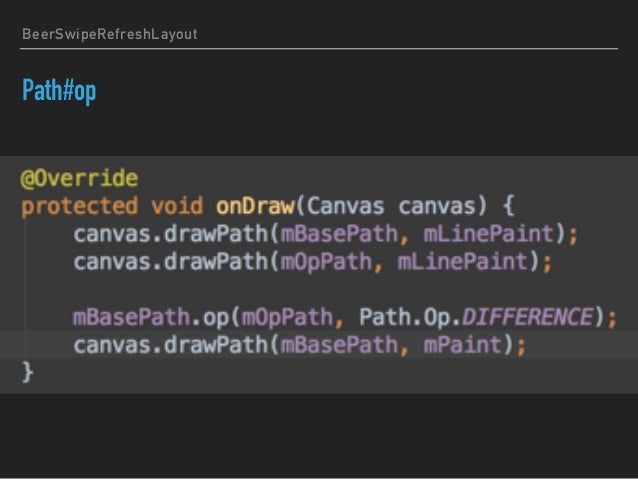The width and height of the screenshot is (638, 479).
Task: Click mOpPath in second drawPath call
Action: [326, 262]
